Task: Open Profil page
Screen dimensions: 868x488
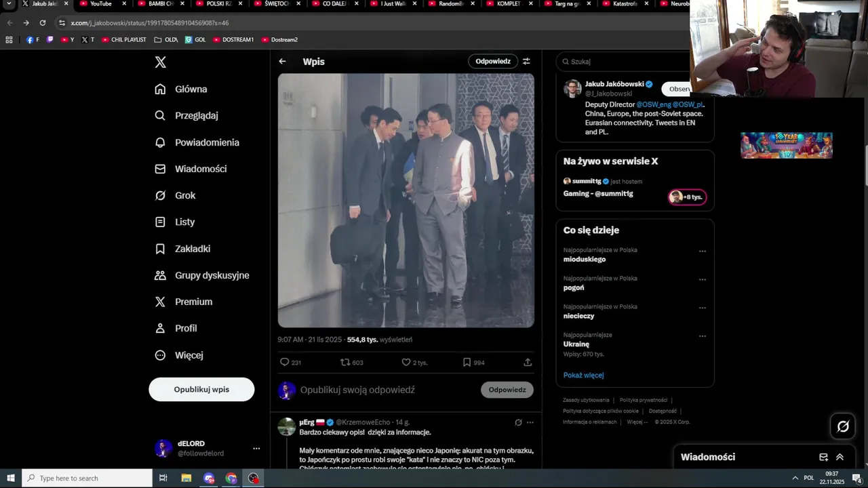Action: [176, 328]
